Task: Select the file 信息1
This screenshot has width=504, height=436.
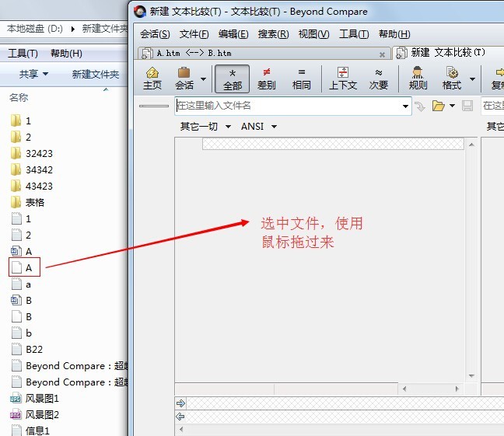Action: [x=30, y=431]
